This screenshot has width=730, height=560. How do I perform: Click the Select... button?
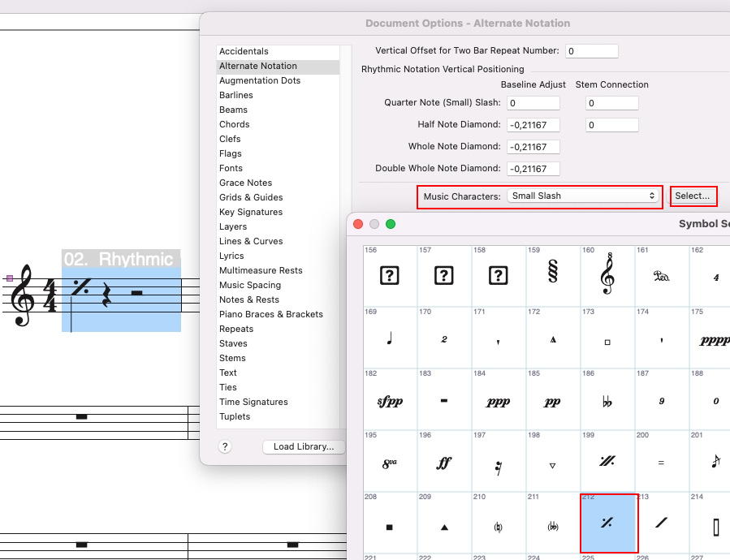click(693, 196)
